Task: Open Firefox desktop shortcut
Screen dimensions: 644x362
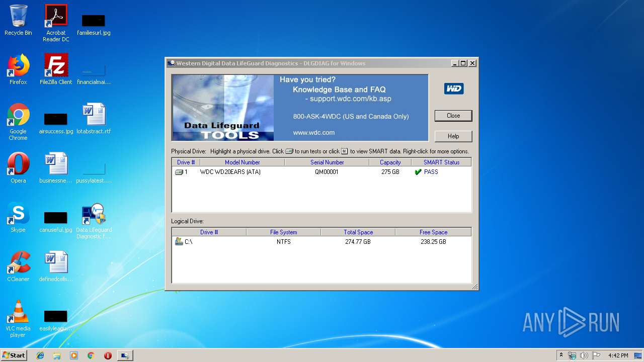Action: click(18, 69)
